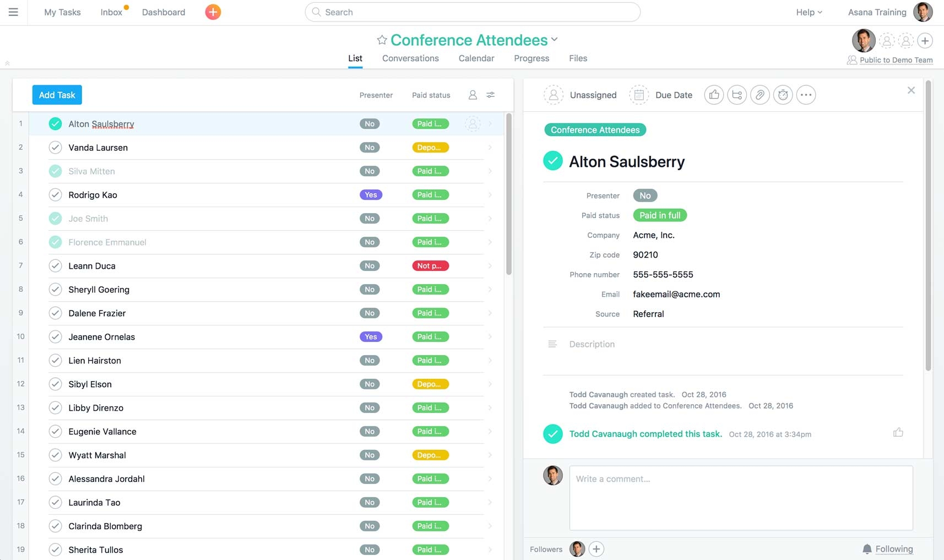This screenshot has height=560, width=944.
Task: Click the subtask icon in task toolbar
Action: [737, 95]
